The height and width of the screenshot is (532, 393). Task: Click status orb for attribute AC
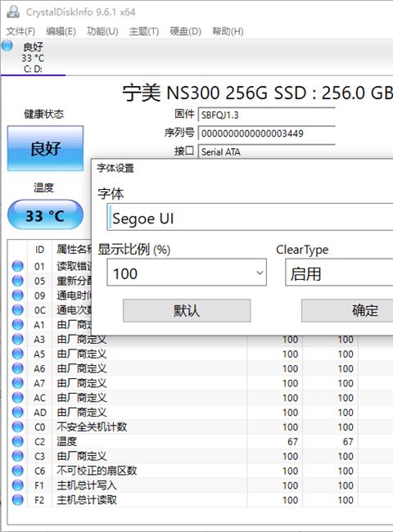click(x=18, y=397)
